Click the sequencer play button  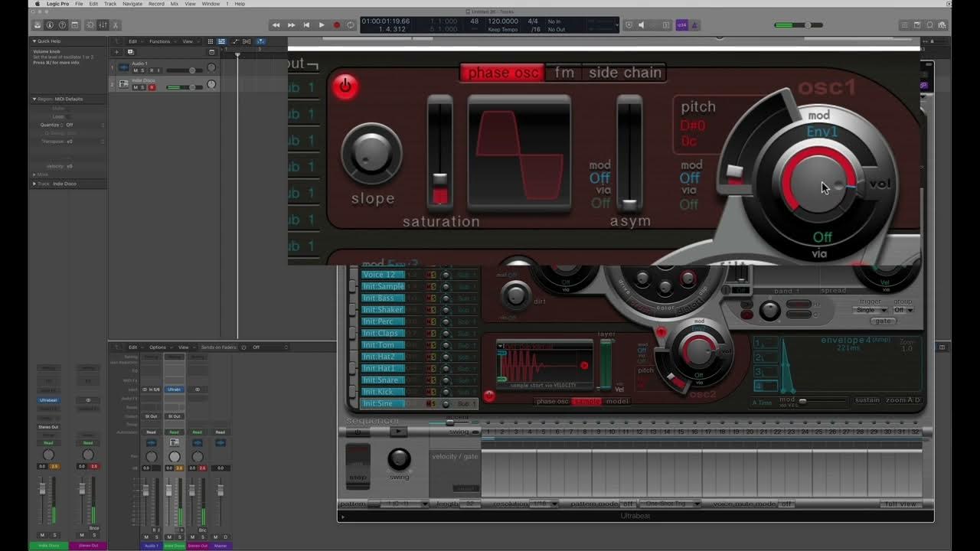(x=398, y=432)
